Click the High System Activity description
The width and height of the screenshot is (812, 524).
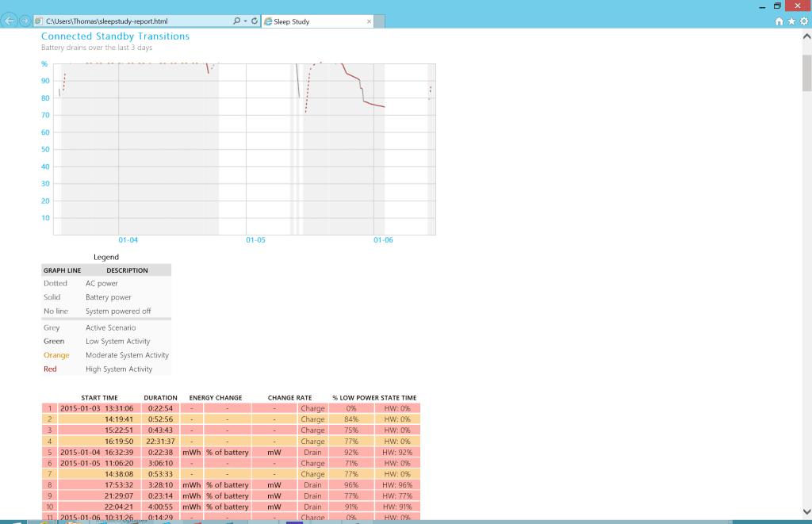[119, 369]
